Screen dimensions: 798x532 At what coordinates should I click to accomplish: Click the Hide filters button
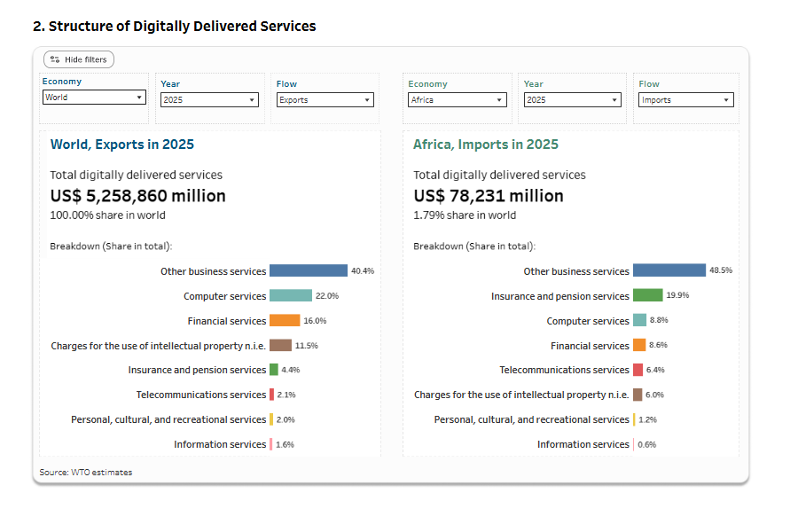(79, 59)
